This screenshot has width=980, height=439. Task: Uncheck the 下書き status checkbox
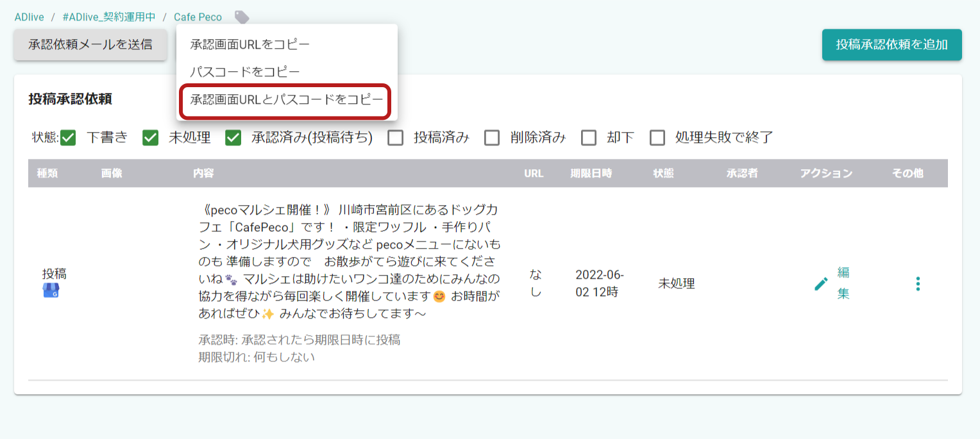(x=68, y=138)
